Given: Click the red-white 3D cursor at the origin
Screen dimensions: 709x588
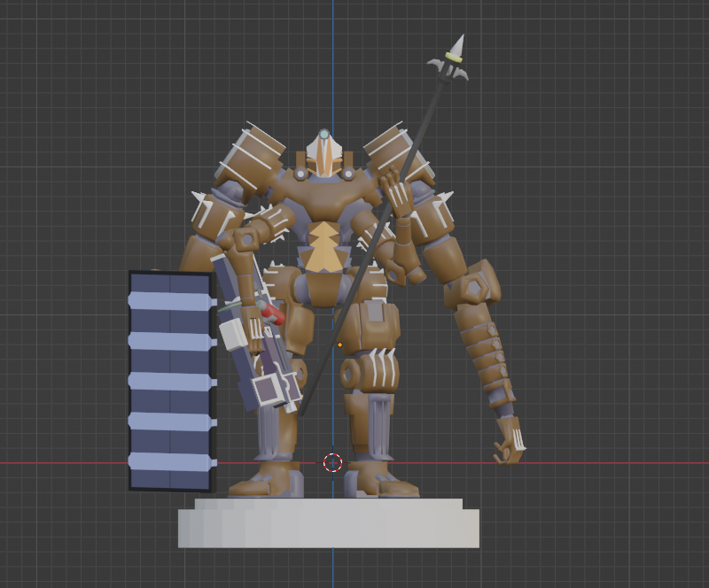Looking at the screenshot, I should pyautogui.click(x=333, y=462).
